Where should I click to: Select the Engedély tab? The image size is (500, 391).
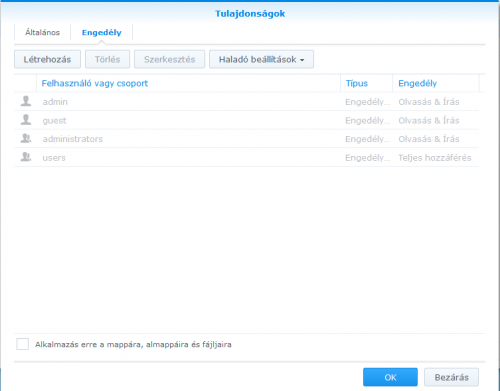pos(102,32)
